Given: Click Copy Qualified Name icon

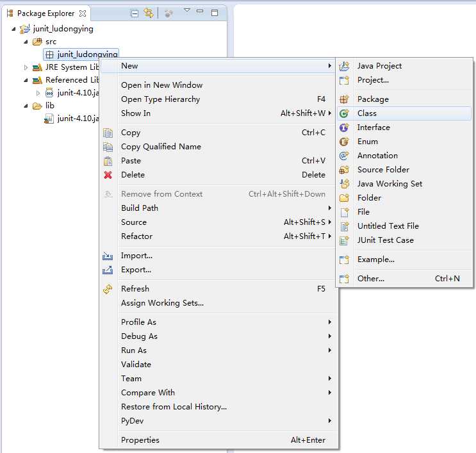Looking at the screenshot, I should click(x=108, y=147).
